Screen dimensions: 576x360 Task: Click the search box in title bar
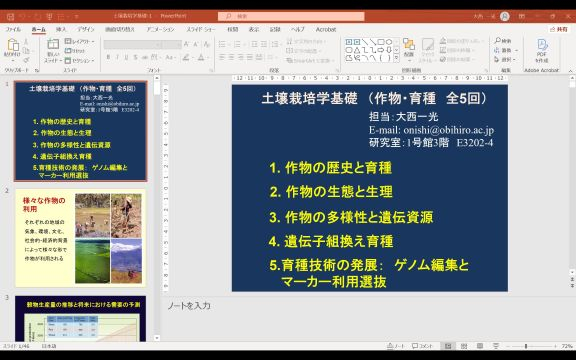(291, 16)
